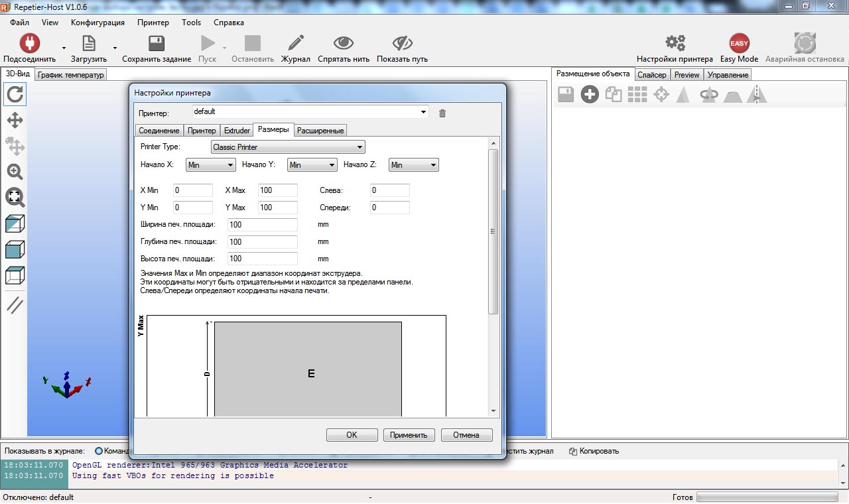This screenshot has width=849, height=504.
Task: Click the Применить button
Action: (x=409, y=435)
